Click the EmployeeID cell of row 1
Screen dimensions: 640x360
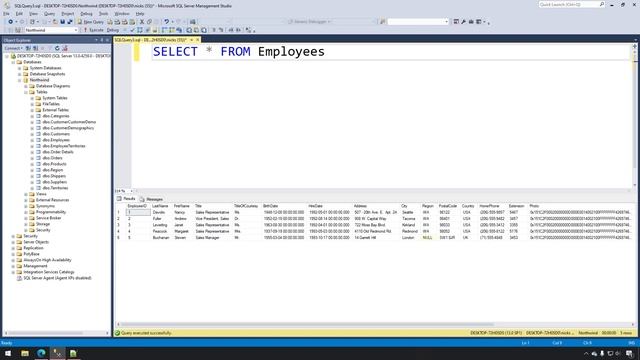(x=138, y=212)
